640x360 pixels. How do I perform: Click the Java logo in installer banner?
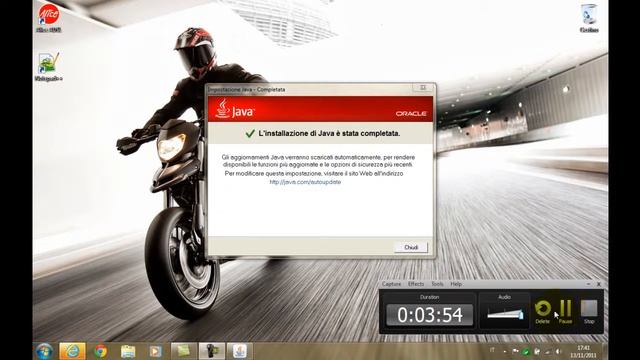click(x=234, y=109)
